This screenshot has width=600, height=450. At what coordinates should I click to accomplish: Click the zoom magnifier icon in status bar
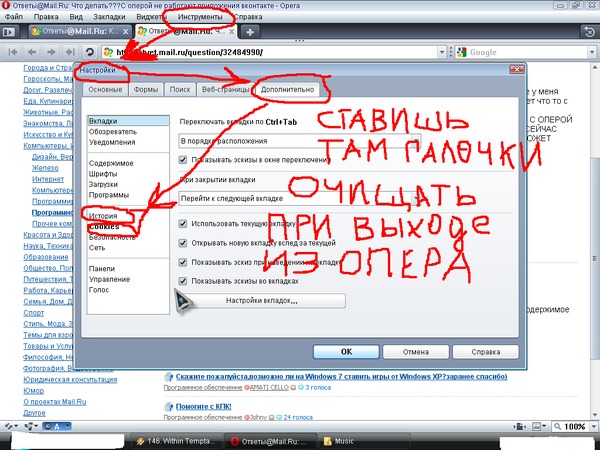pos(558,426)
